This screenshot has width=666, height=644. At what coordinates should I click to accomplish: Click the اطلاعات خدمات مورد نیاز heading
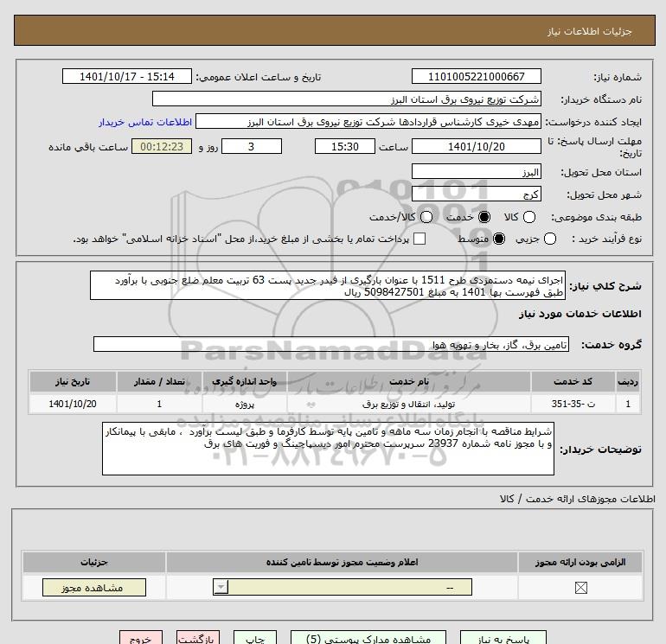(x=580, y=314)
